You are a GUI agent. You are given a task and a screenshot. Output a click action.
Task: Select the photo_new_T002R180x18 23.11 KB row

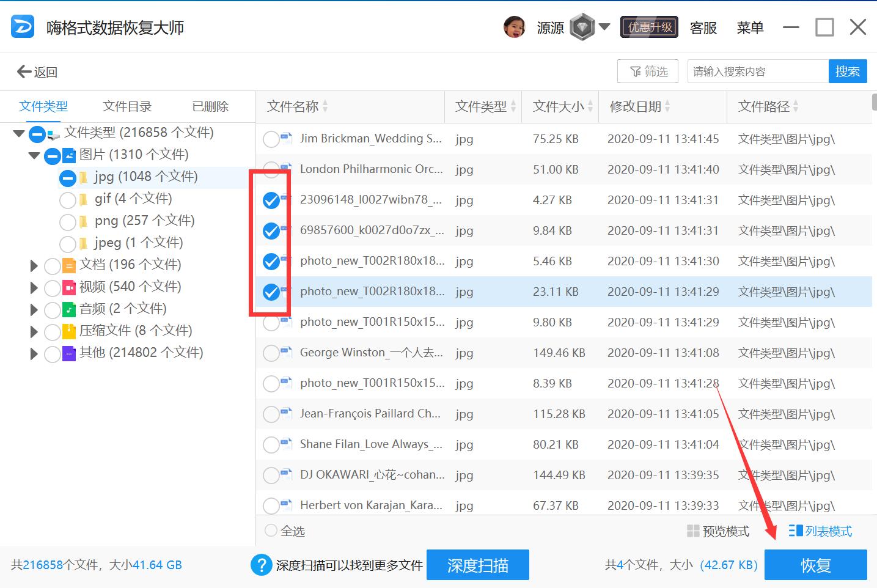coord(563,292)
